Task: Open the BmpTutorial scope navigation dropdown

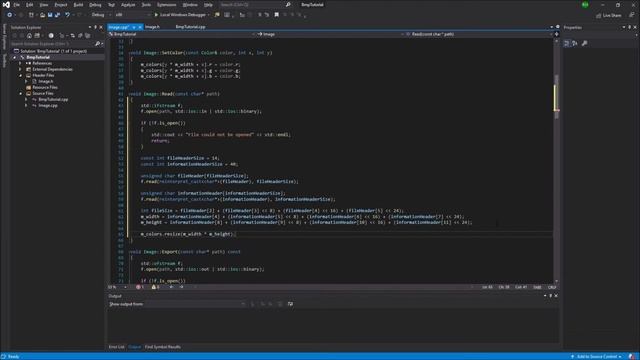Action: [182, 34]
